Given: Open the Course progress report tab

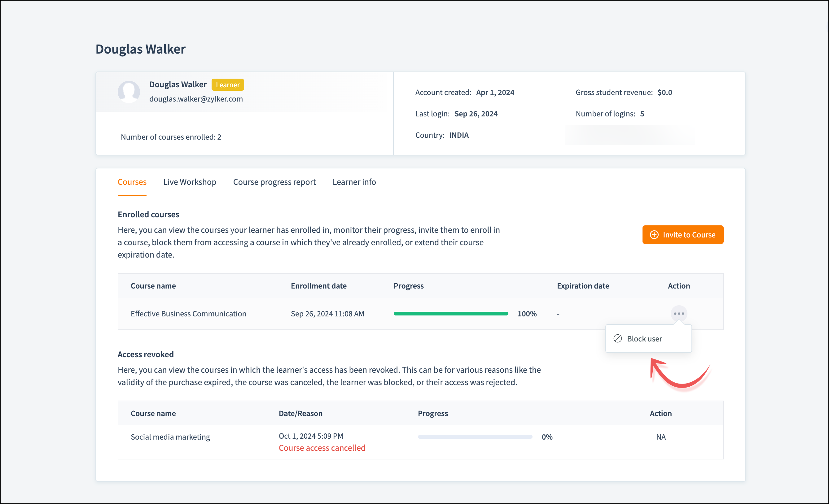Looking at the screenshot, I should tap(274, 182).
